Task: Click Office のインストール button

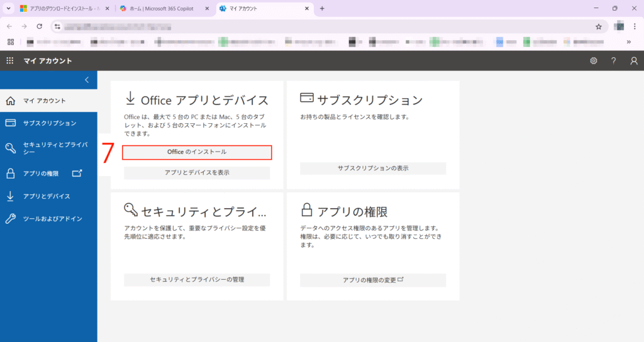Action: pos(197,152)
